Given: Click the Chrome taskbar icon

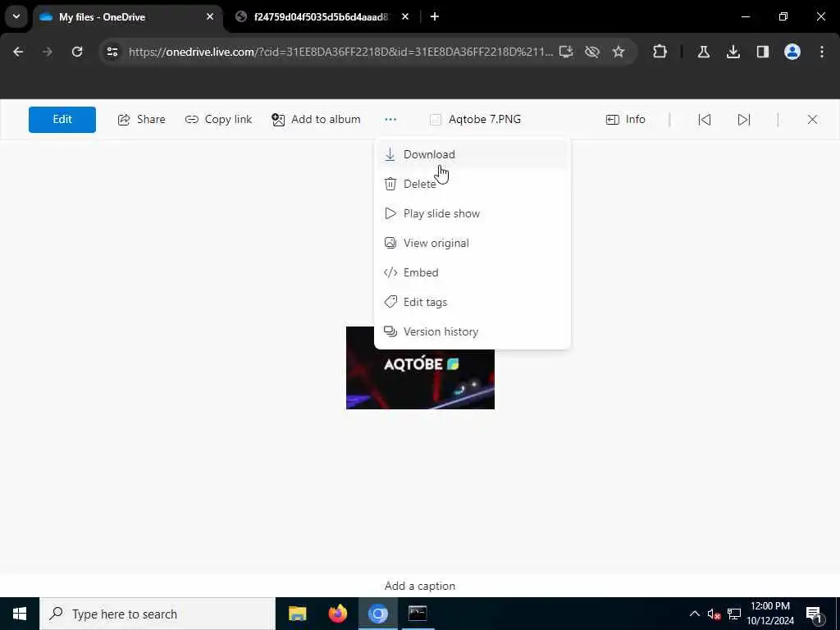Looking at the screenshot, I should pos(377,614).
